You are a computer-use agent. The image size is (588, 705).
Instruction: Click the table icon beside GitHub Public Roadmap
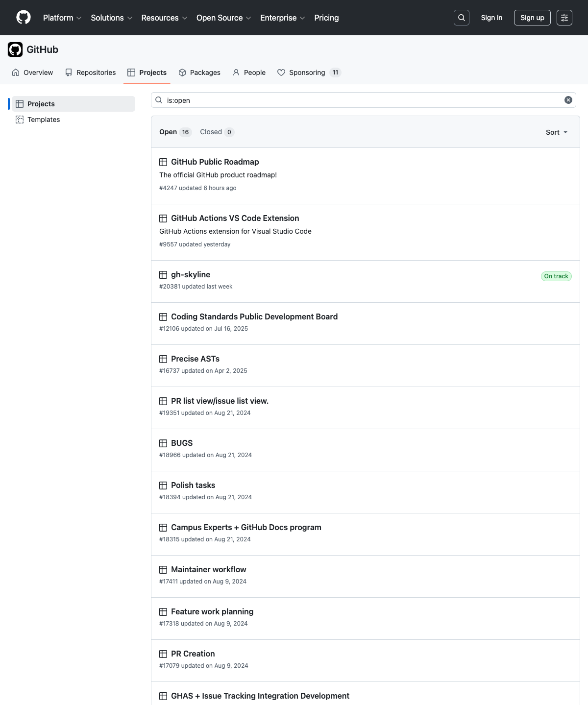163,162
